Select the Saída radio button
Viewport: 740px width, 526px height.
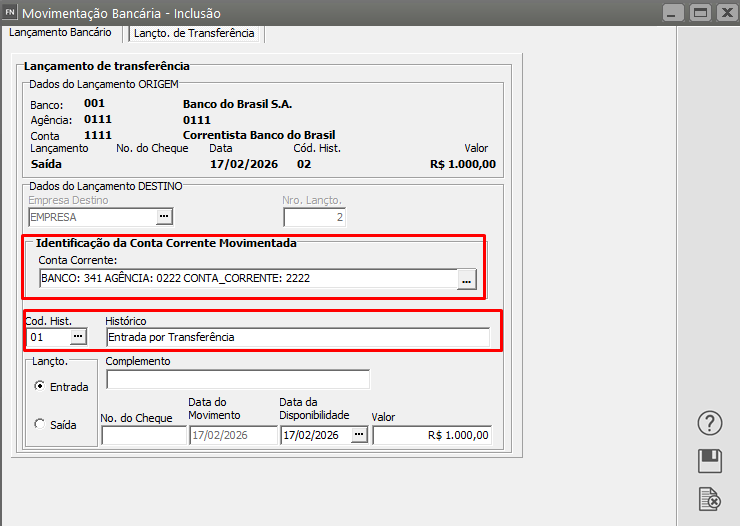[x=40, y=424]
